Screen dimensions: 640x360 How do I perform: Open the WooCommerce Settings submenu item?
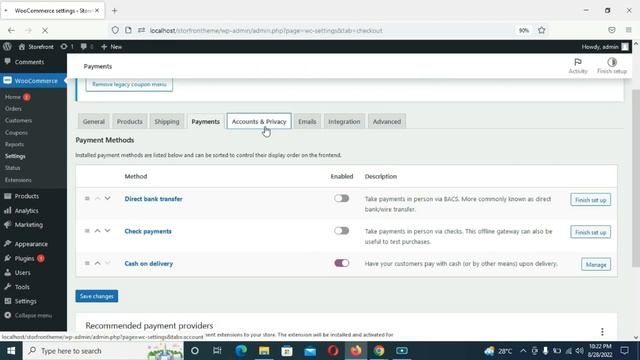tap(15, 156)
